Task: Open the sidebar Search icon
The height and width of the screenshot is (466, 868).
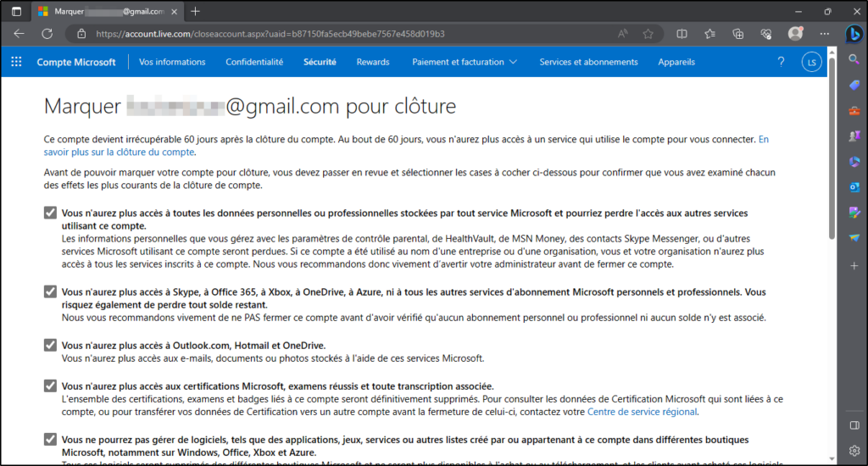Action: click(854, 59)
